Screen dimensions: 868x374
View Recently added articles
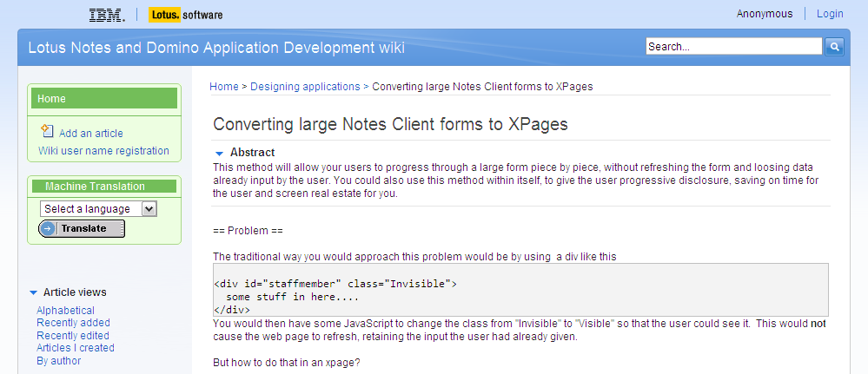tap(73, 323)
